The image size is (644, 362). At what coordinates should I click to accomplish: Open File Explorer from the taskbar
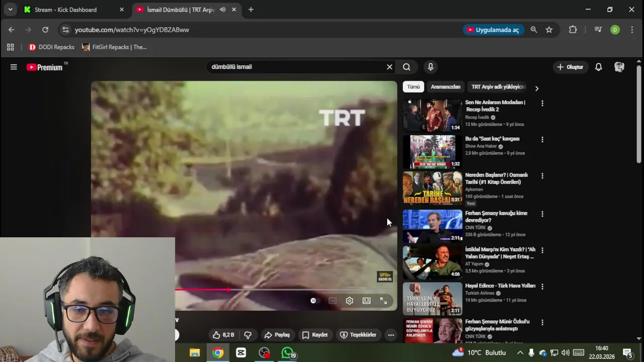click(x=195, y=353)
